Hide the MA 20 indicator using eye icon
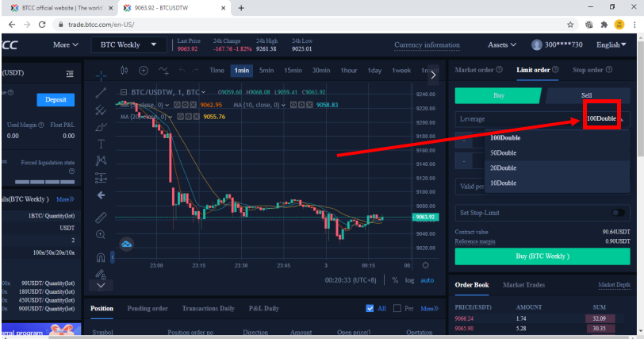The image size is (644, 339). pos(180,117)
